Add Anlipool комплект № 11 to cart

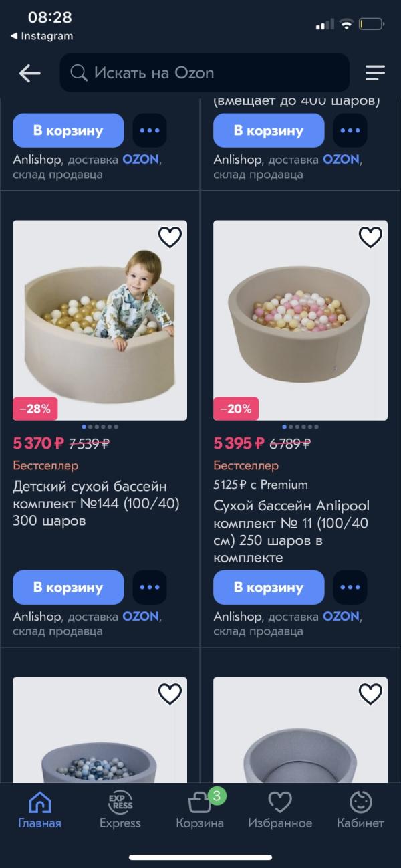269,588
